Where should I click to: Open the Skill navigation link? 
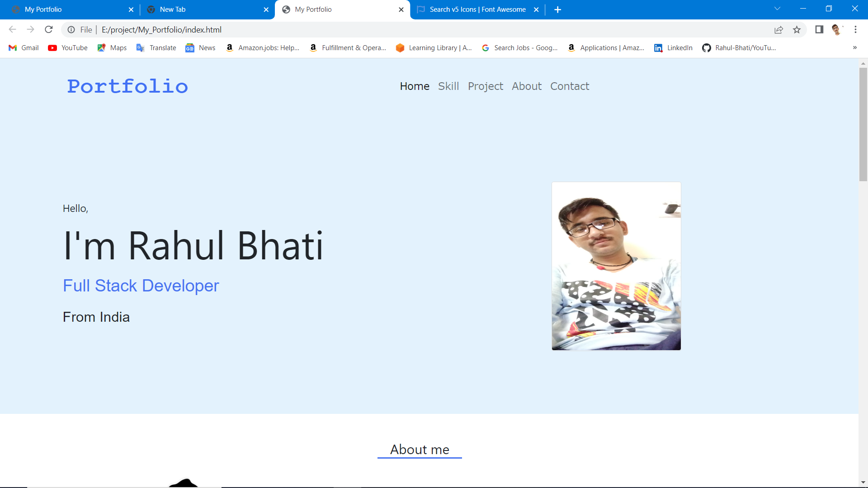(448, 86)
